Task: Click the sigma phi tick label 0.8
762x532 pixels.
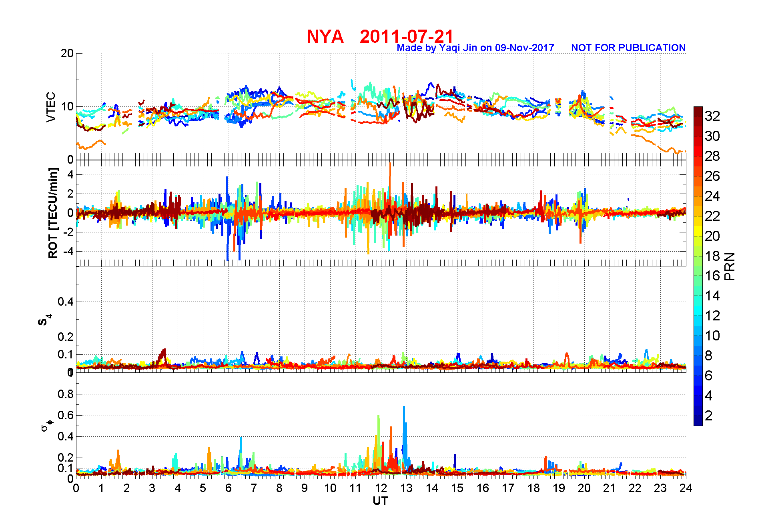Action: [66, 394]
